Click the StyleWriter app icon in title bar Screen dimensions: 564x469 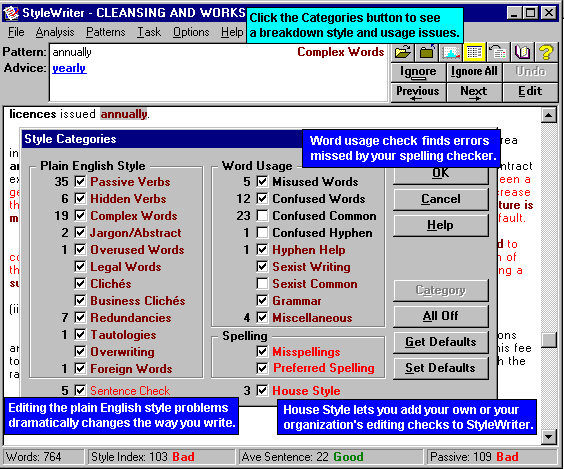(11, 13)
